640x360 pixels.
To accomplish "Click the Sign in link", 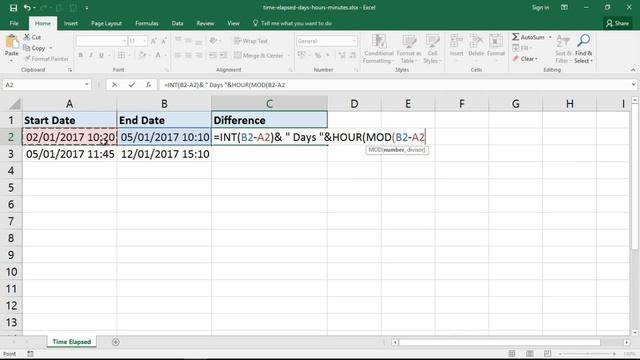I will 540,8.
